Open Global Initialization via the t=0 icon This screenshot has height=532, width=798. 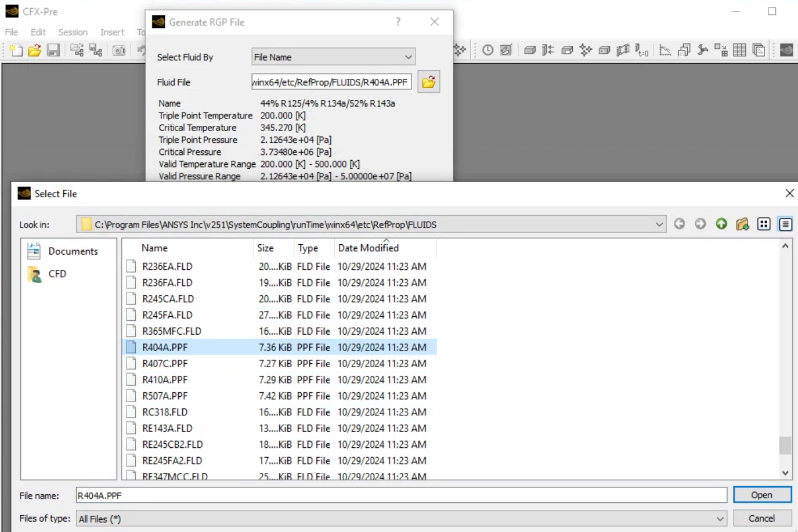(x=641, y=50)
